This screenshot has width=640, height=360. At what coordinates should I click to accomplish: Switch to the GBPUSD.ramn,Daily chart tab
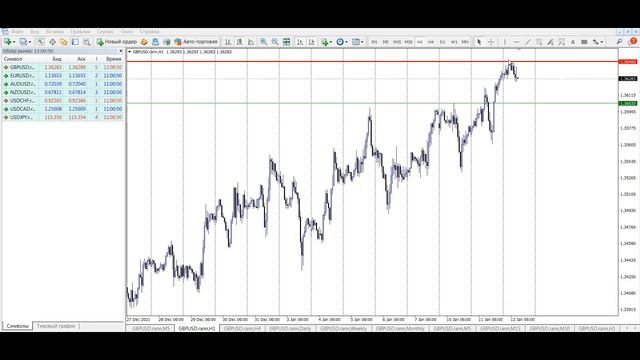coord(290,328)
